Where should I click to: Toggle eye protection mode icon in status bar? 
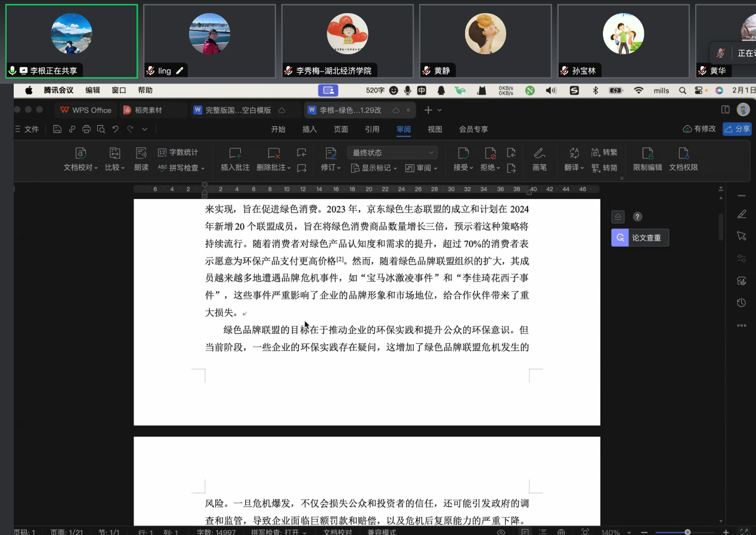click(x=501, y=532)
